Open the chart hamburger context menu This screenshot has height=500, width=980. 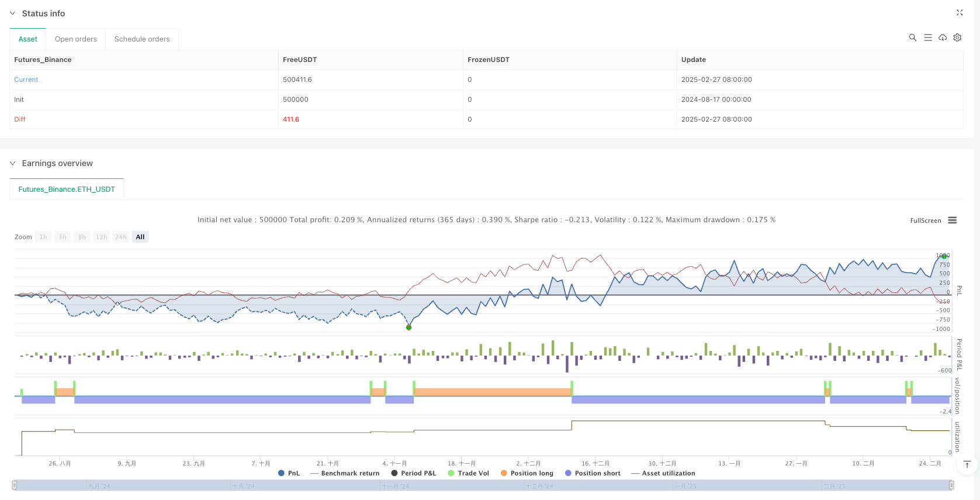pos(952,220)
